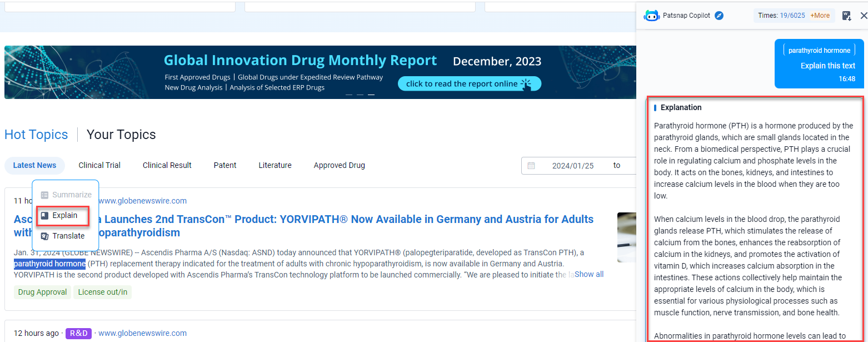Click the Patsnap Copilot robot logo
Image resolution: width=868 pixels, height=342 pixels.
pyautogui.click(x=651, y=16)
